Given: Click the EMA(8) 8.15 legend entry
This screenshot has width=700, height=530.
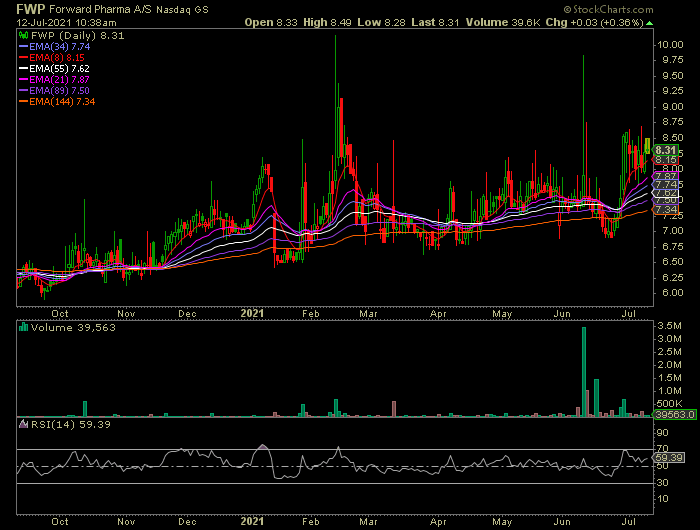Looking at the screenshot, I should [51, 58].
